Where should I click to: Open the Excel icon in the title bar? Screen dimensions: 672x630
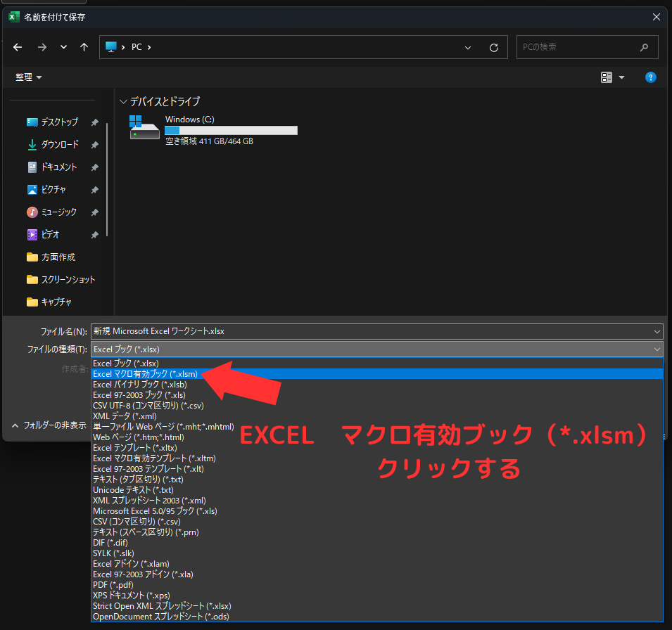13,16
